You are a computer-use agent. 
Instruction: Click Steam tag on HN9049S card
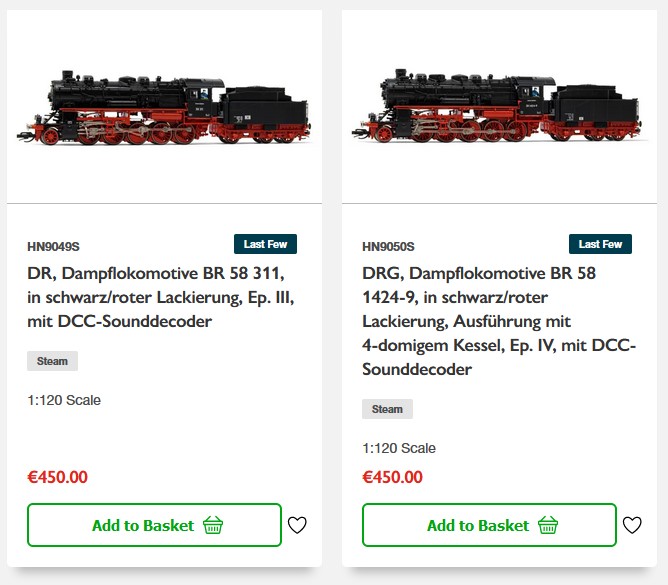tap(52, 361)
